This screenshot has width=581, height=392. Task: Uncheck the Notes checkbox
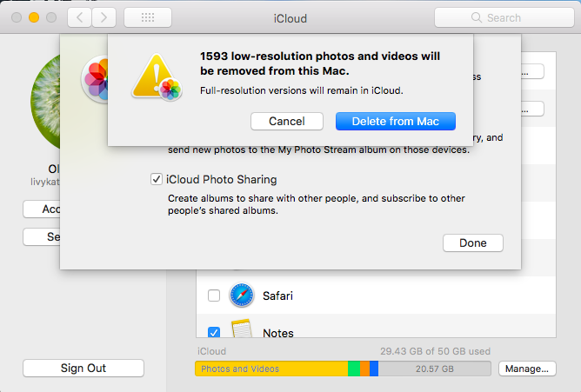[214, 332]
